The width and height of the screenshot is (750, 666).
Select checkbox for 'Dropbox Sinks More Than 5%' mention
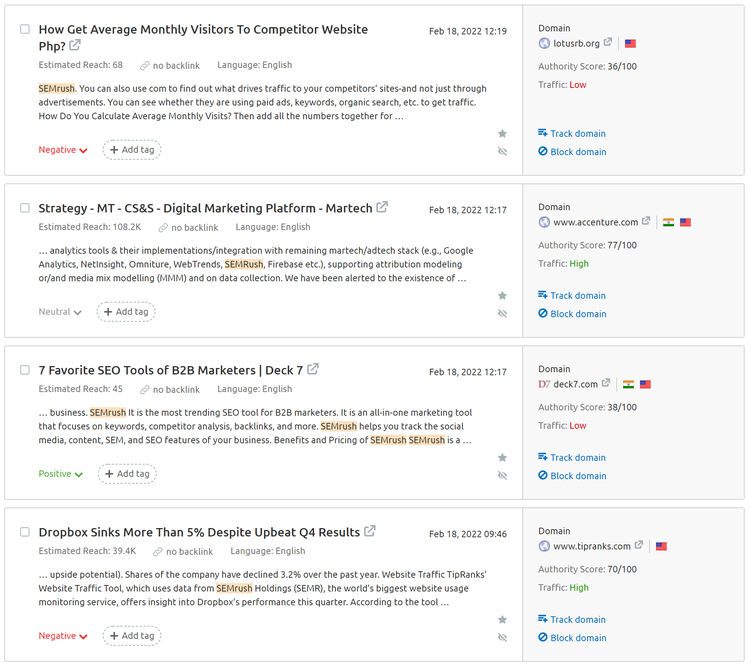coord(25,532)
